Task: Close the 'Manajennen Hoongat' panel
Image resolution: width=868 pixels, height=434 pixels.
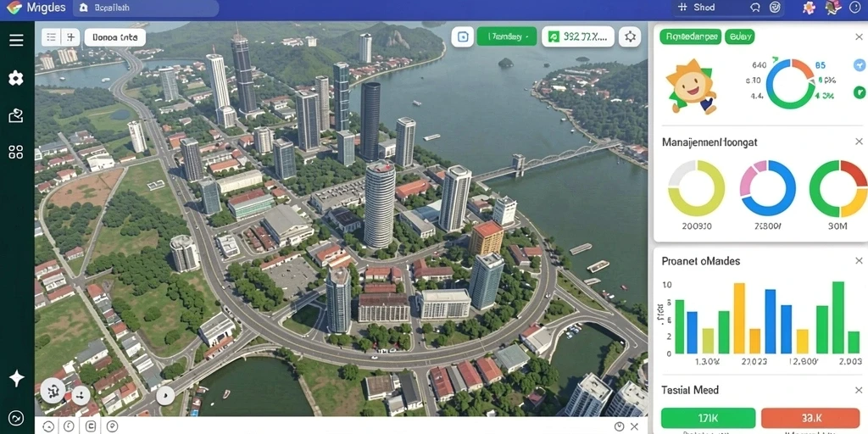Action: (859, 142)
